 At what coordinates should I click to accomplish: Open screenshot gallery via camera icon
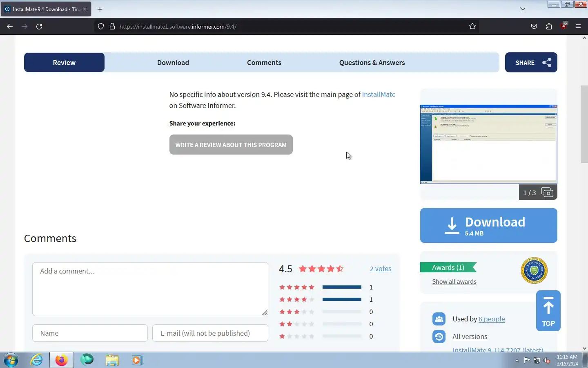pyautogui.click(x=547, y=192)
